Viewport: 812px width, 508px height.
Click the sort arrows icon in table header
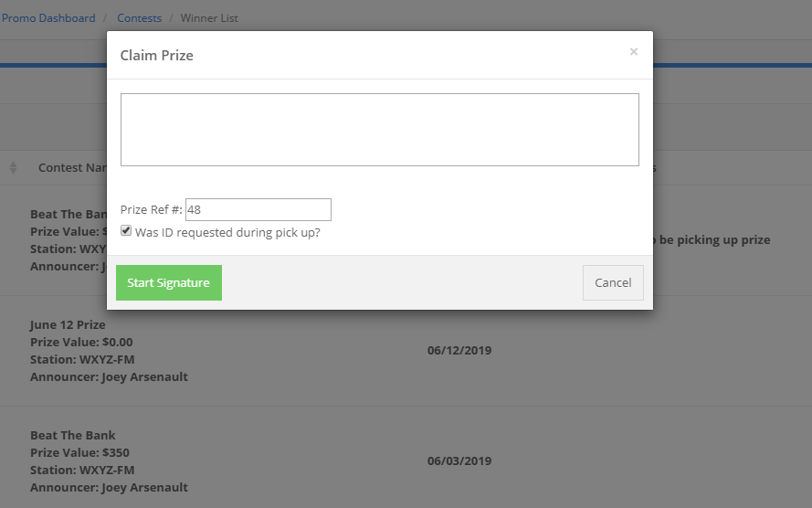[13, 168]
